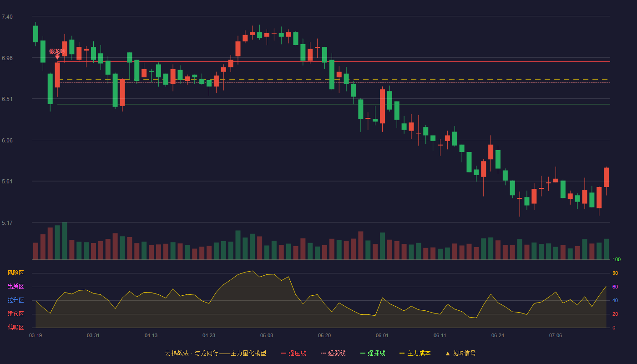This screenshot has height=364, width=637.
Task: Click the 03-19 date axis label
Action: coord(35,335)
